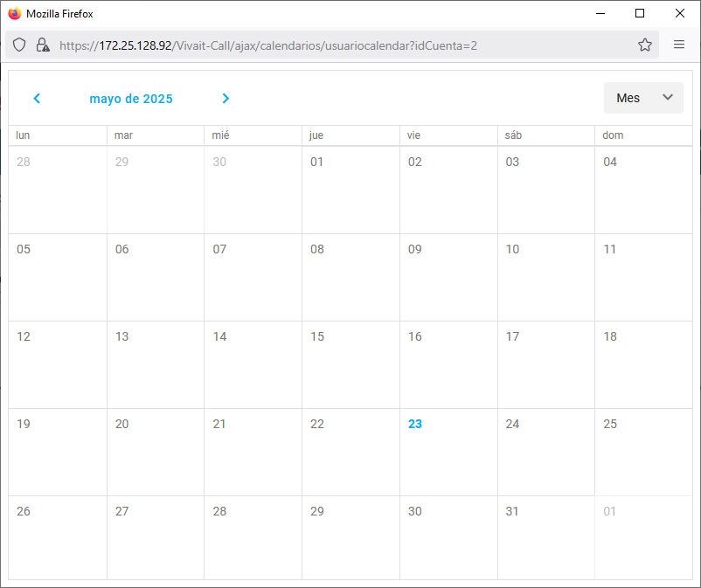Open the Firefox hamburger menu
701x588 pixels.
pos(679,45)
